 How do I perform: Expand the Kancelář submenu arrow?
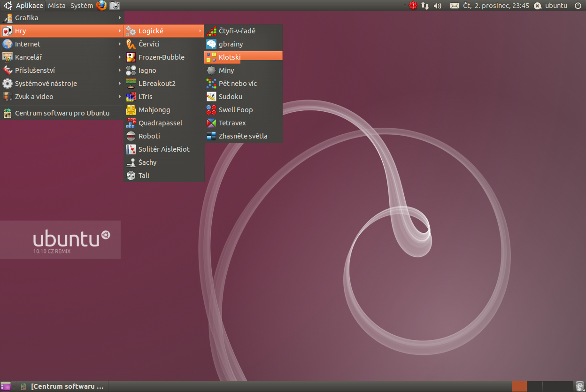click(120, 57)
